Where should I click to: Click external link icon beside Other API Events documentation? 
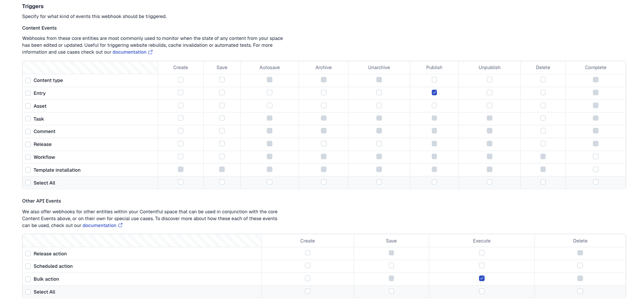pos(120,225)
